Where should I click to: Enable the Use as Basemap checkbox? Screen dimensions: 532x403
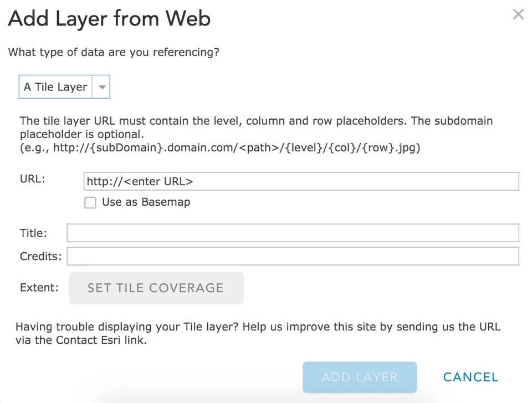point(90,202)
